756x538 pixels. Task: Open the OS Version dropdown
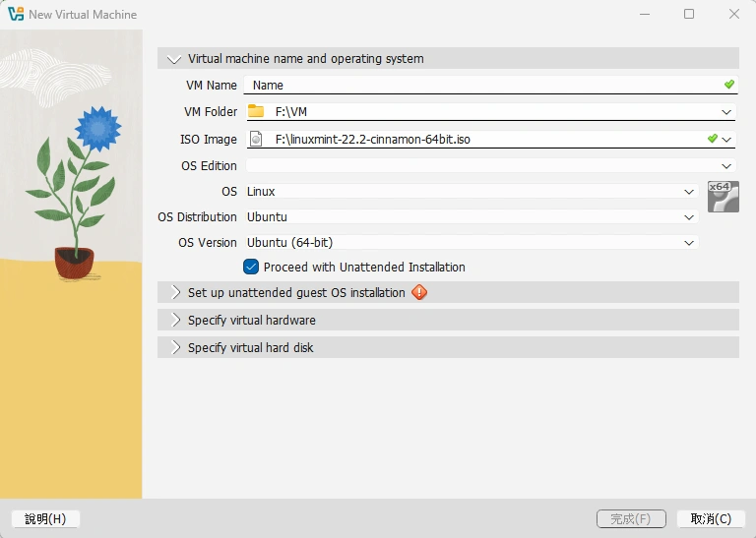(x=689, y=243)
